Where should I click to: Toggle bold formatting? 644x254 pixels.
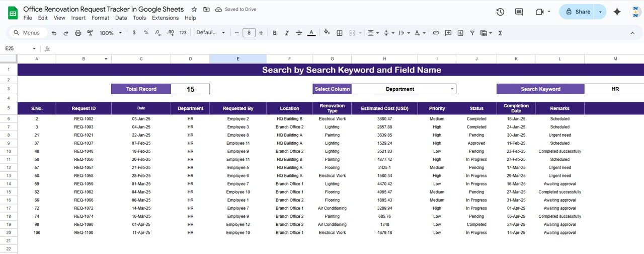[275, 33]
